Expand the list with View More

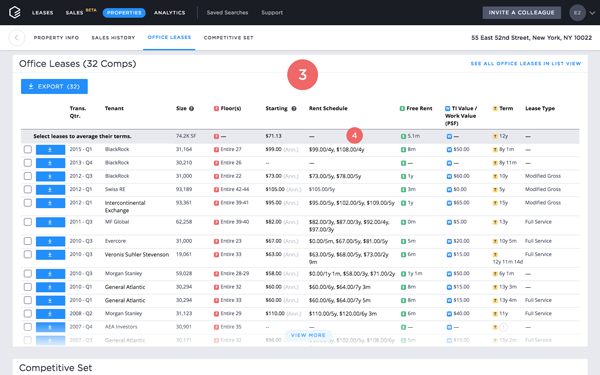click(x=308, y=335)
